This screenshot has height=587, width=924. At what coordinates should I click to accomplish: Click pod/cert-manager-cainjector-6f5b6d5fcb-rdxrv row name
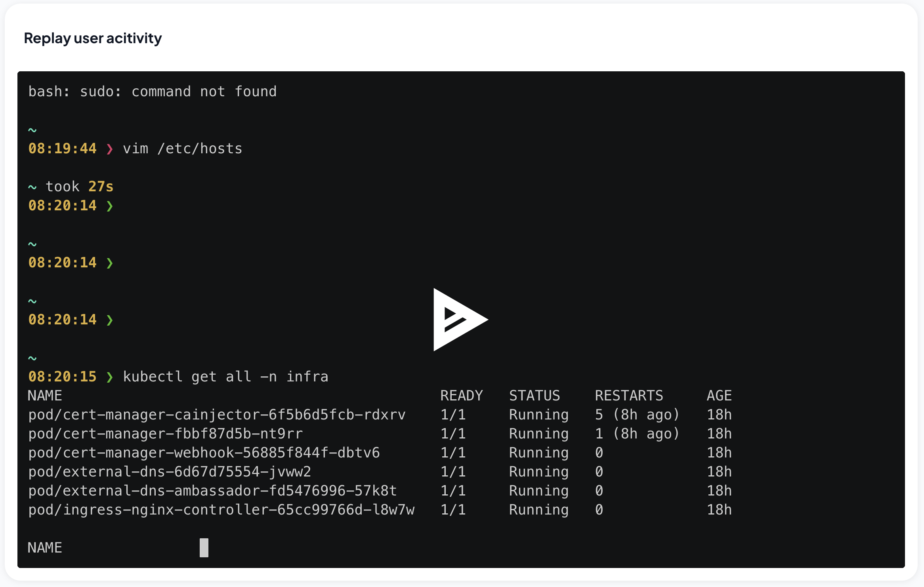[217, 415]
